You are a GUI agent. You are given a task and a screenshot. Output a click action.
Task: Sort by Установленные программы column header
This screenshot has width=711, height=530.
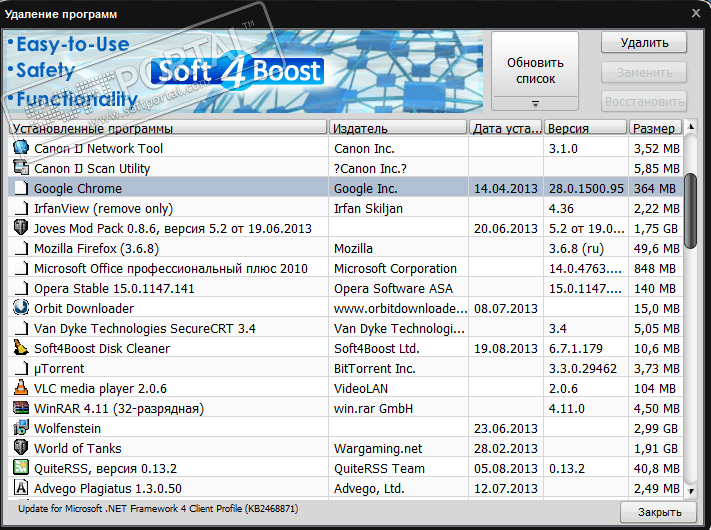(168, 128)
